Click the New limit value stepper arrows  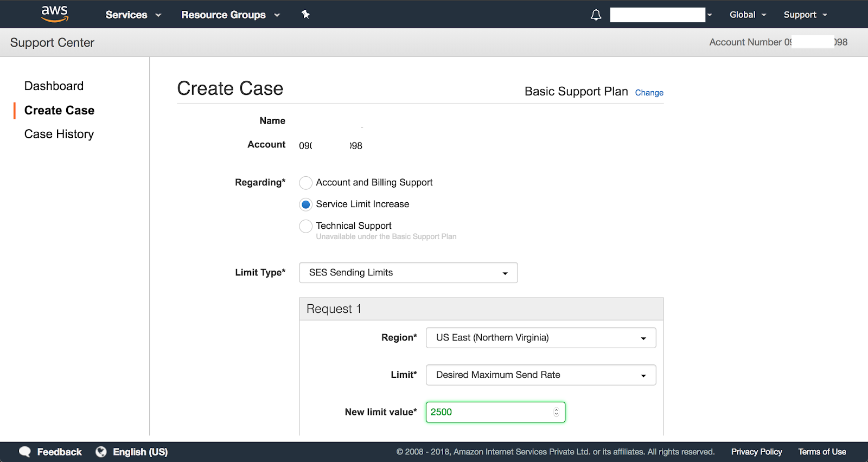coord(556,412)
